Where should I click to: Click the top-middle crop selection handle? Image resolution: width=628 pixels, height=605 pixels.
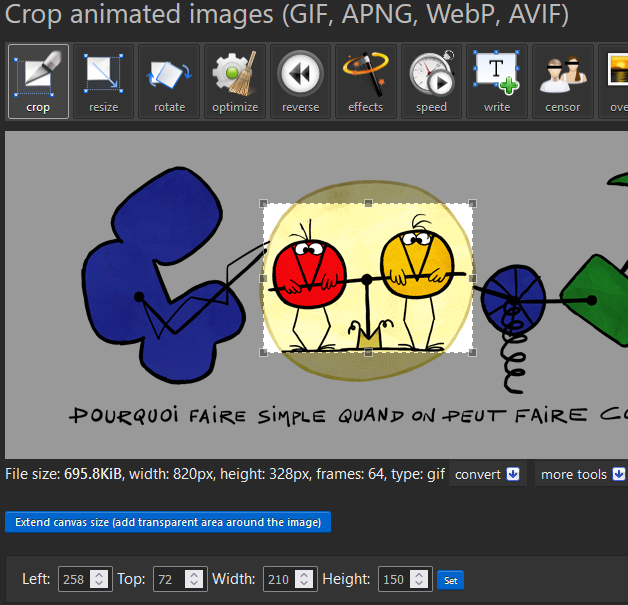click(x=368, y=203)
